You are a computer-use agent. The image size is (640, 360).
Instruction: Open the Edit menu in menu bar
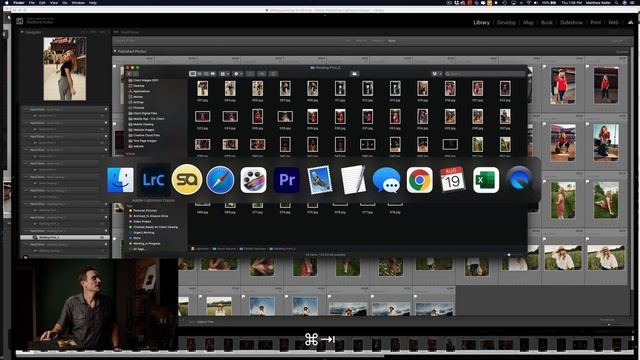point(42,2)
